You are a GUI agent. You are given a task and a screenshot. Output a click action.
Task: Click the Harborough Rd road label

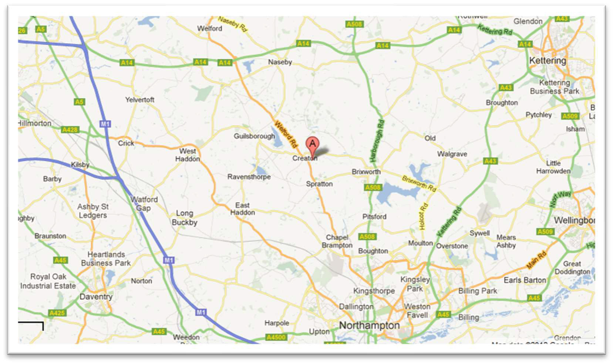[x=377, y=141]
